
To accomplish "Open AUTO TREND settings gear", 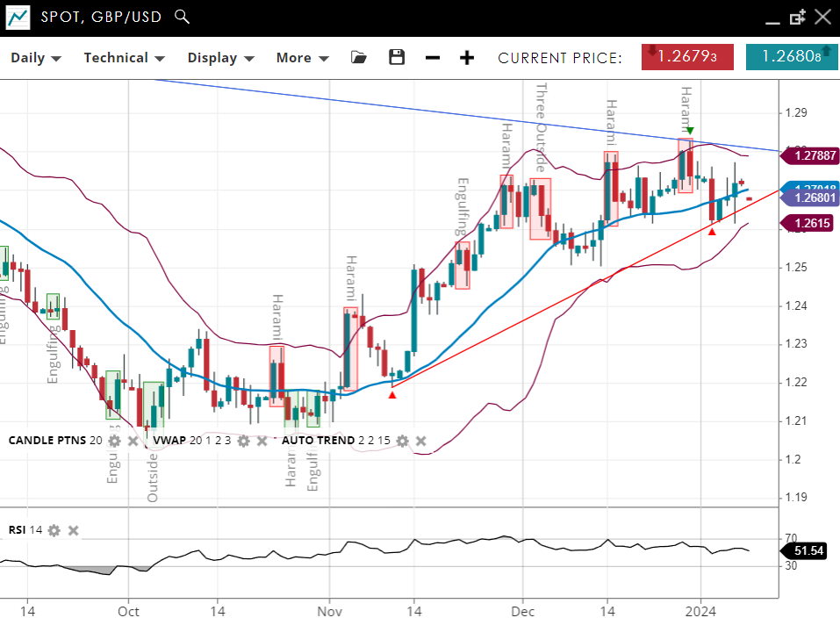I will (x=402, y=441).
